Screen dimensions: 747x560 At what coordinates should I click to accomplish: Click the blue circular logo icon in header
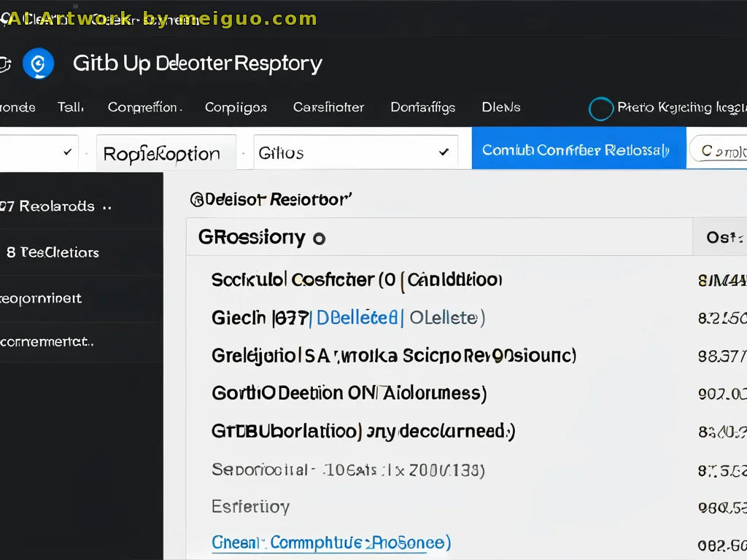(38, 64)
